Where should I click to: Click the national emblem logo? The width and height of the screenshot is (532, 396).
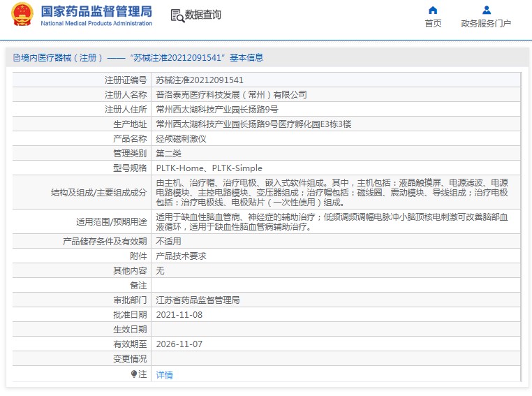coord(22,15)
